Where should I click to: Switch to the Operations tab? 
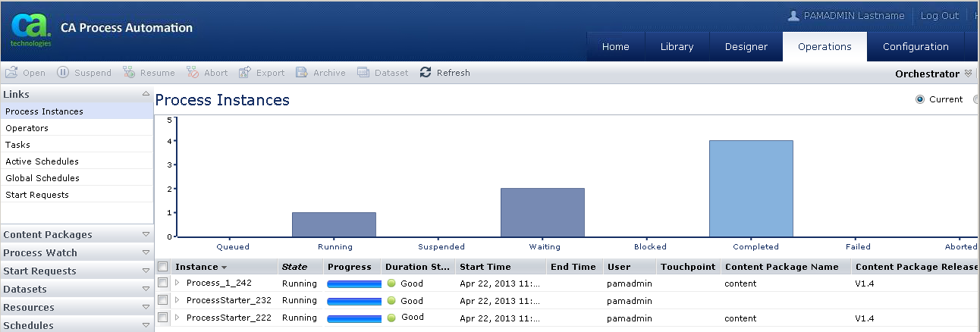[x=825, y=46]
